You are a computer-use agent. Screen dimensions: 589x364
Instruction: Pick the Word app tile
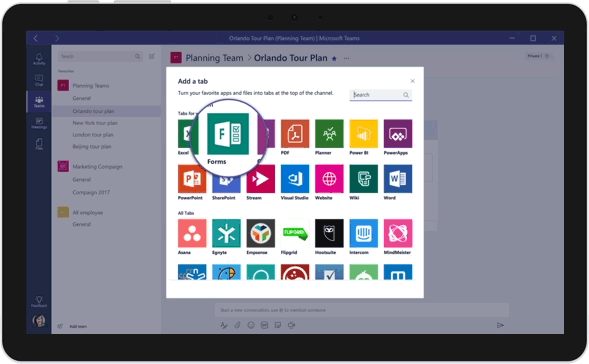(x=398, y=179)
